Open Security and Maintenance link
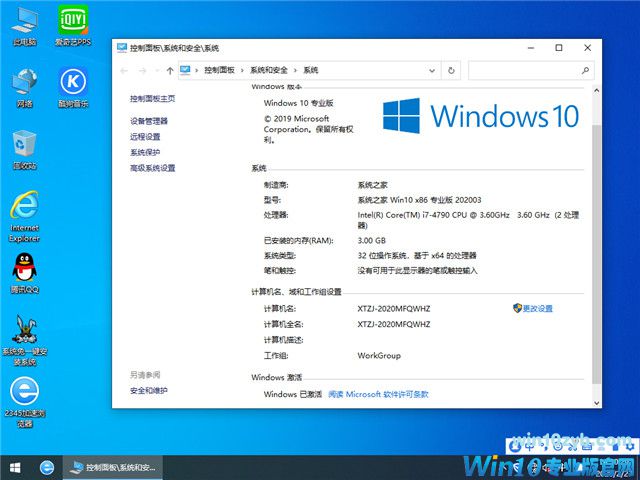 click(149, 391)
